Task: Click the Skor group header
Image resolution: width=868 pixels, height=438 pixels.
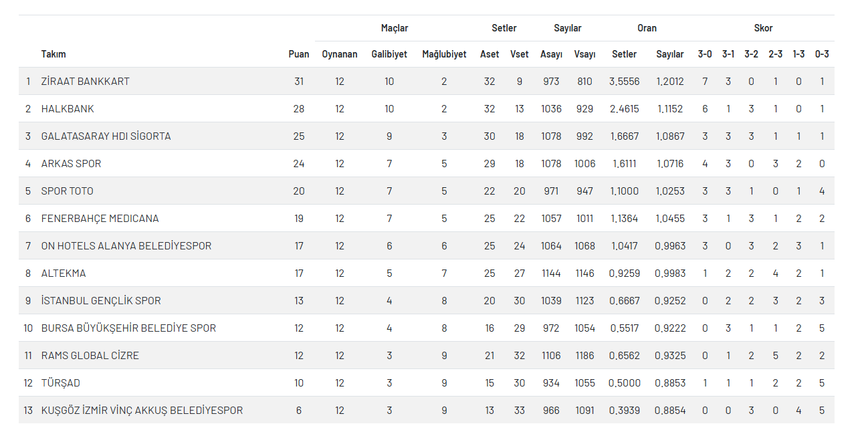Action: tap(763, 28)
